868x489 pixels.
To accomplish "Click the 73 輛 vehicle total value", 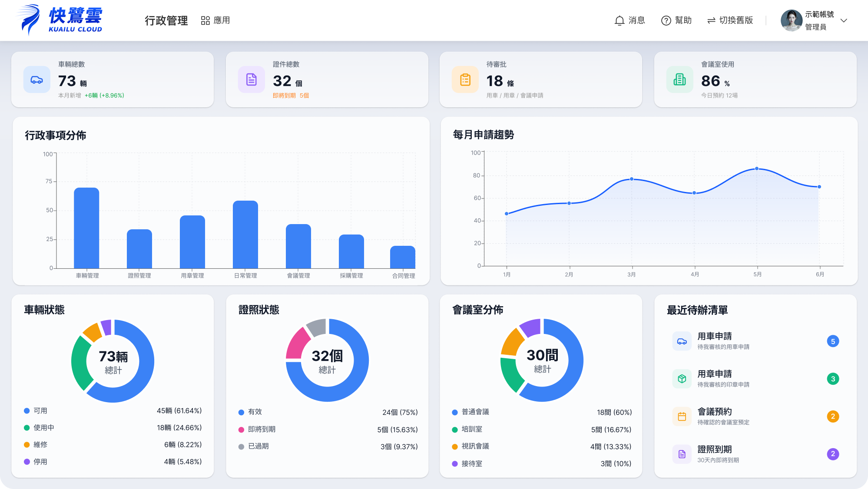I will 73,81.
